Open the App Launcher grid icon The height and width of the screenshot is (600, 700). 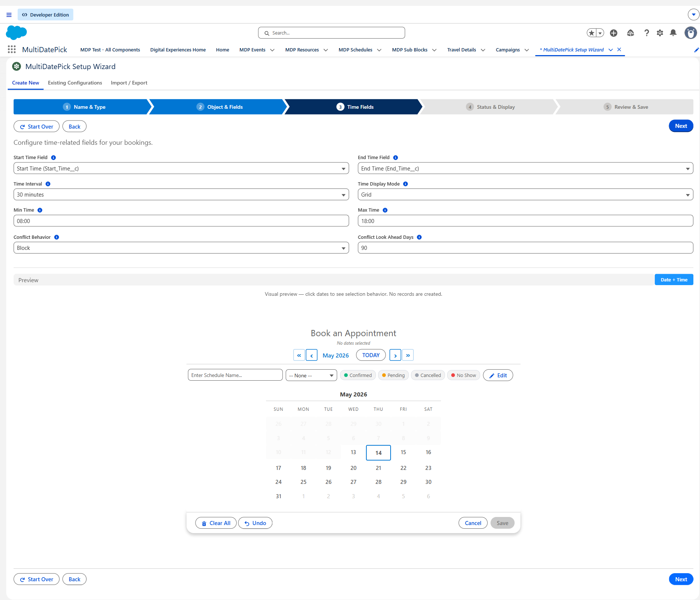click(12, 49)
